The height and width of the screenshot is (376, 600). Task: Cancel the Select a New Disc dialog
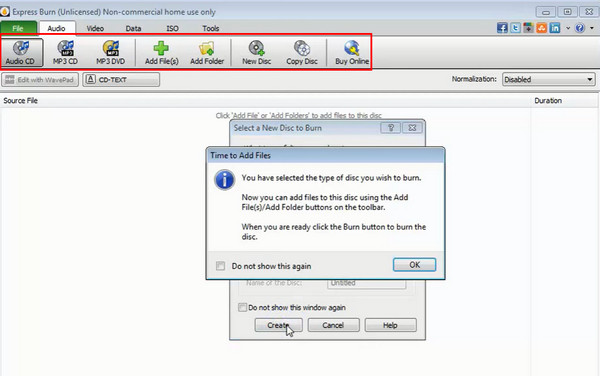333,325
